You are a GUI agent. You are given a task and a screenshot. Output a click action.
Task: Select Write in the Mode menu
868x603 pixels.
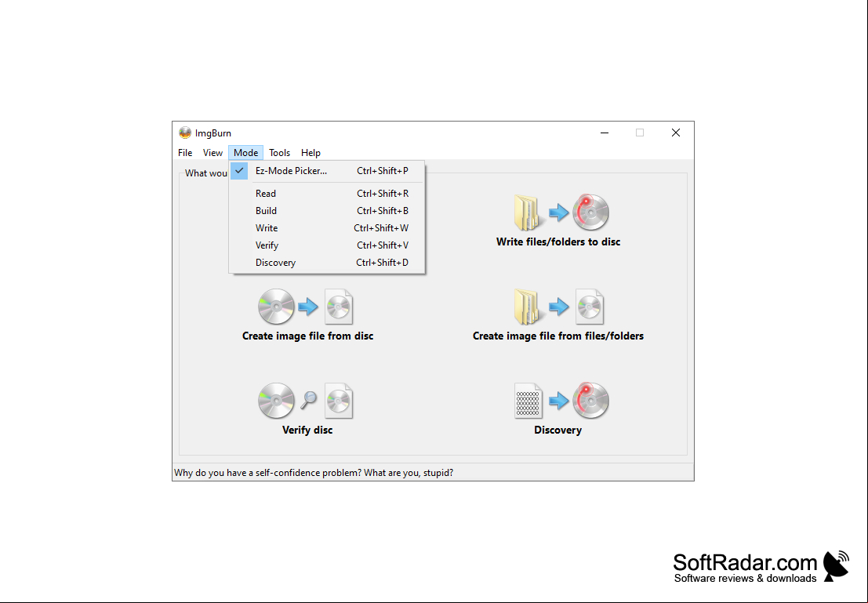pos(327,228)
